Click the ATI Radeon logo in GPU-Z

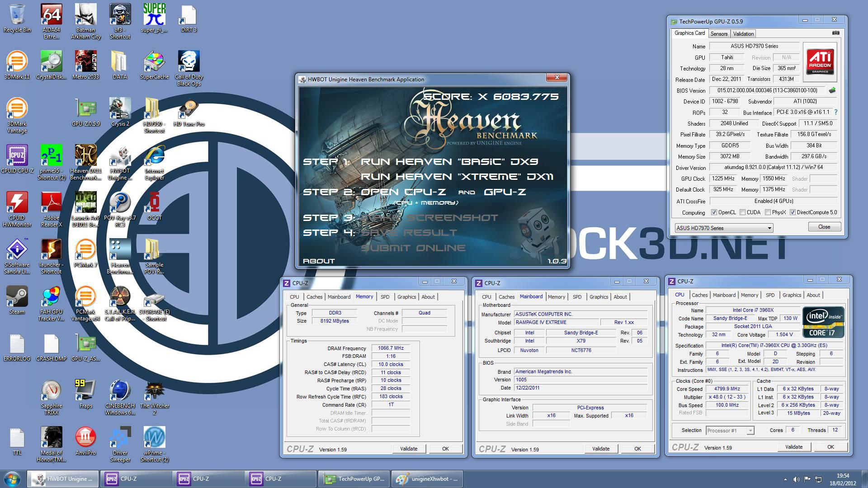820,61
